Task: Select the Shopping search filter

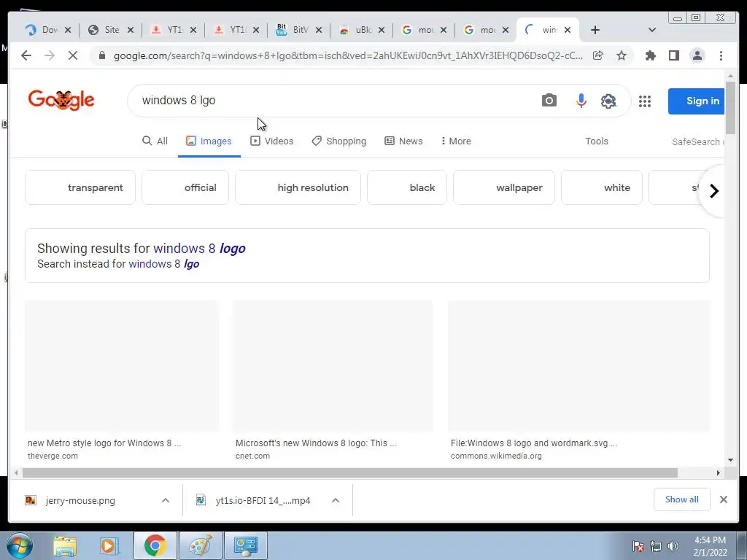Action: click(338, 141)
